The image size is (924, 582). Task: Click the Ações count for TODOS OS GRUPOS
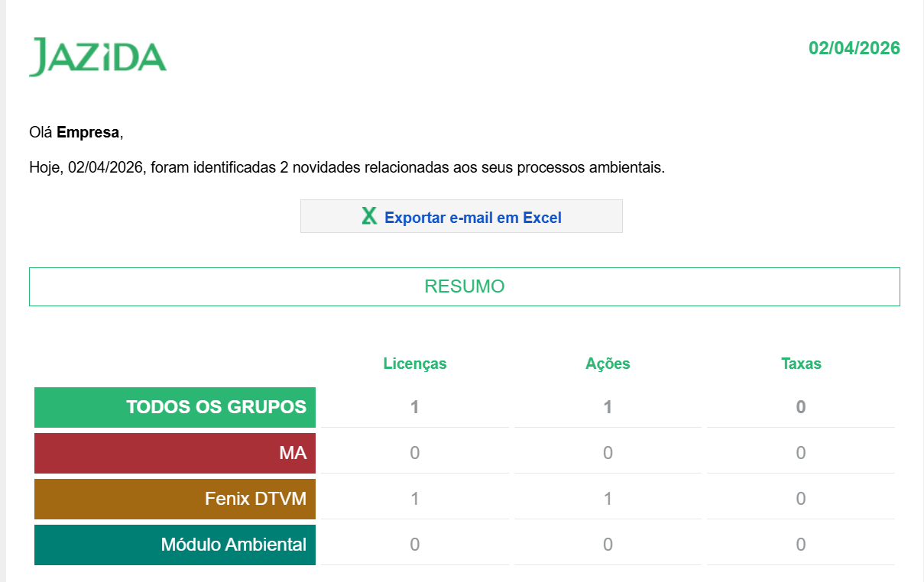pos(608,407)
